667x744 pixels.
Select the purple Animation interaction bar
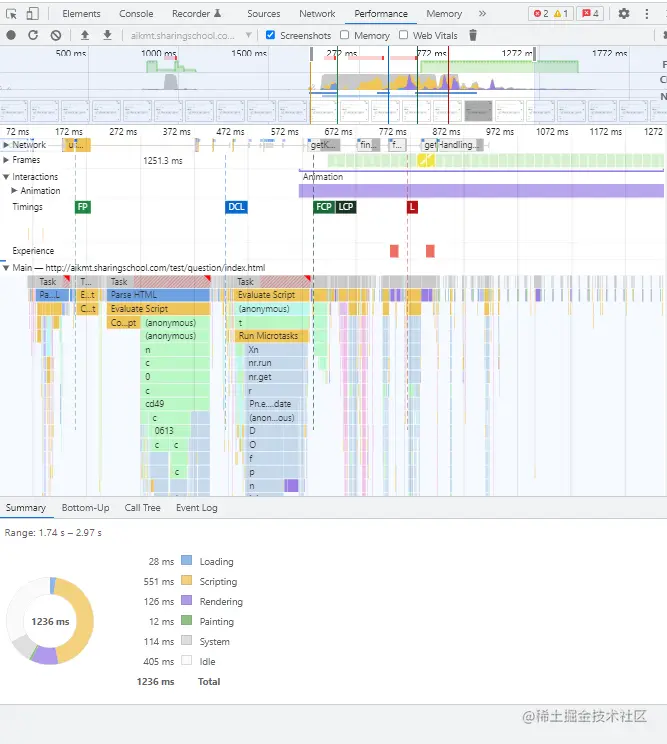click(x=481, y=191)
